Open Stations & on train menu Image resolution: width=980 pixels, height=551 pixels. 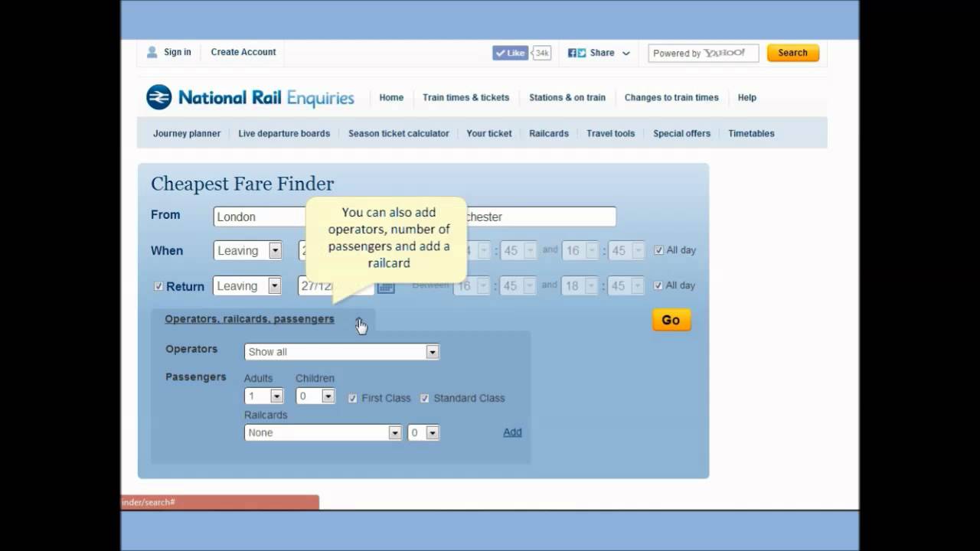[567, 97]
